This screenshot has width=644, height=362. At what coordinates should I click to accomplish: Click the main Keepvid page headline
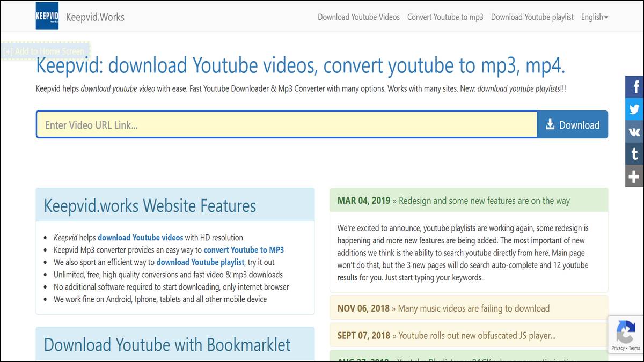pos(301,65)
